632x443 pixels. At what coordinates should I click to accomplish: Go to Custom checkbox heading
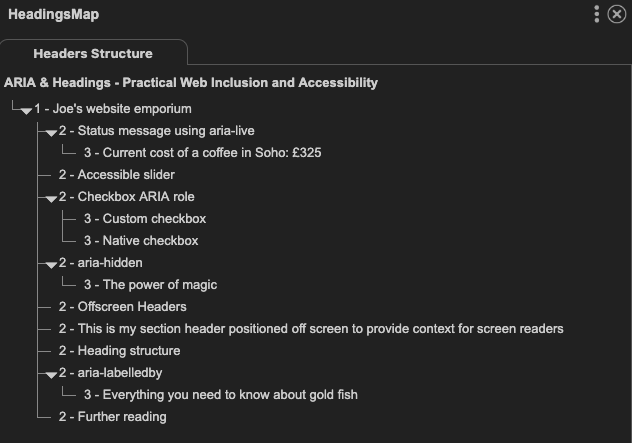click(x=145, y=218)
